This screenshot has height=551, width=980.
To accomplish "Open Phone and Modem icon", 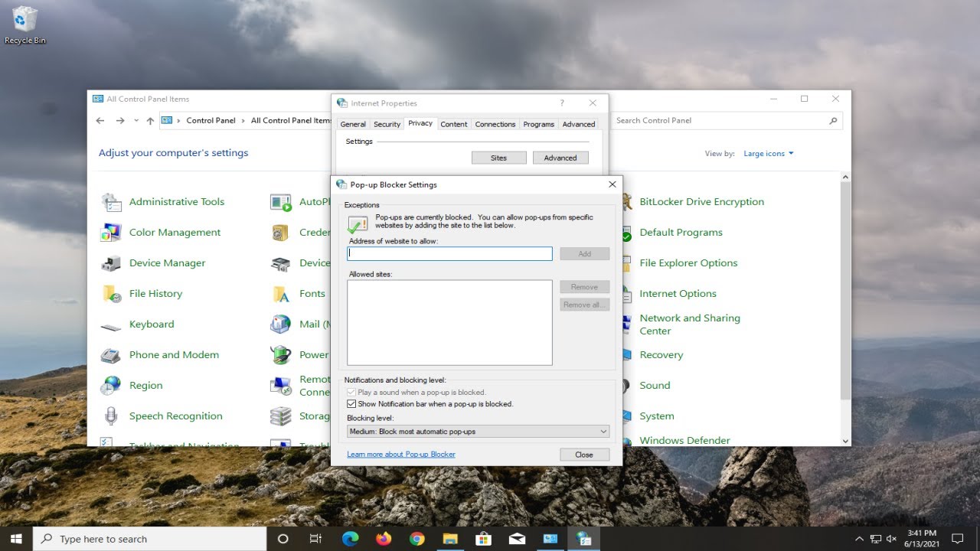I will pyautogui.click(x=111, y=355).
